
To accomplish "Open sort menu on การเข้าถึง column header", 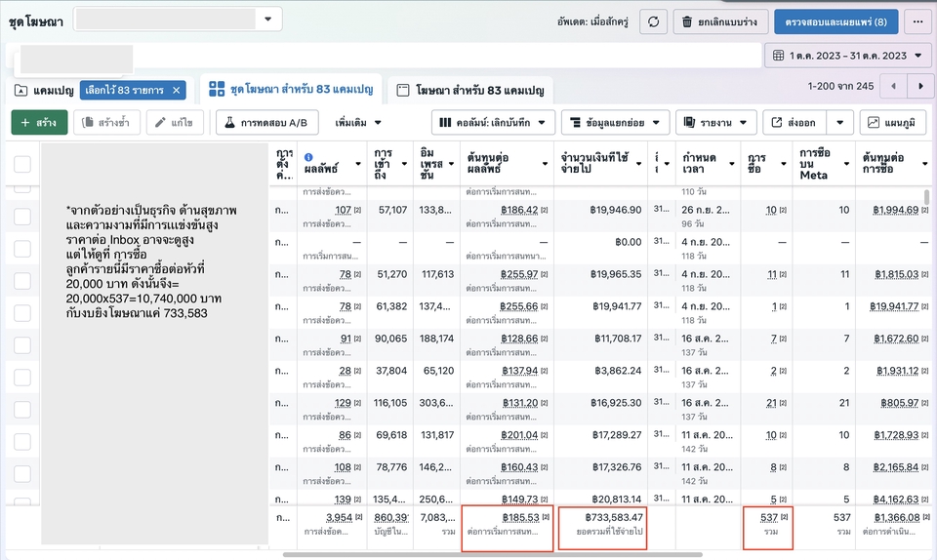I will (x=404, y=164).
